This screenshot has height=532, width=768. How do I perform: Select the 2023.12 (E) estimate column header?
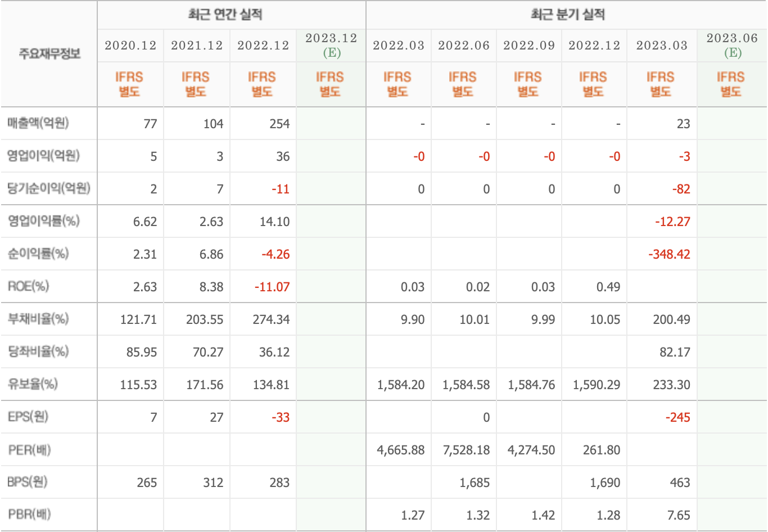pos(331,46)
